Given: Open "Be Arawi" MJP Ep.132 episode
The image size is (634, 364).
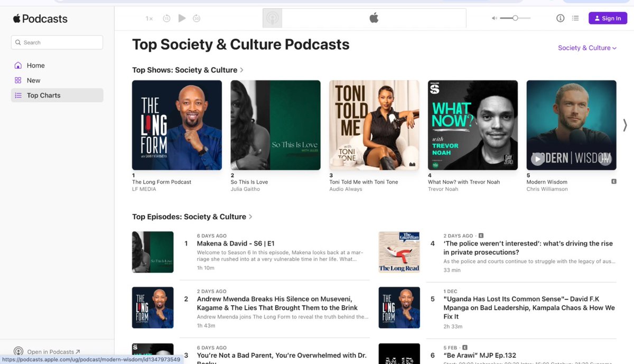Looking at the screenshot, I should 480,356.
